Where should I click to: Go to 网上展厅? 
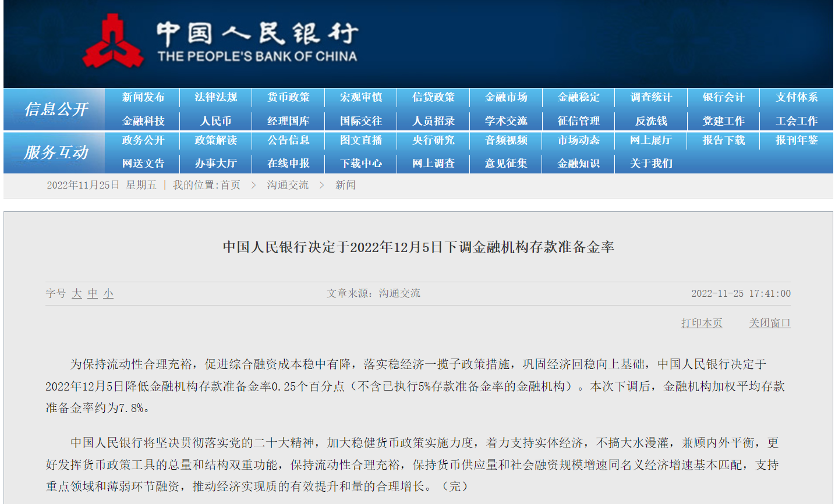[651, 140]
